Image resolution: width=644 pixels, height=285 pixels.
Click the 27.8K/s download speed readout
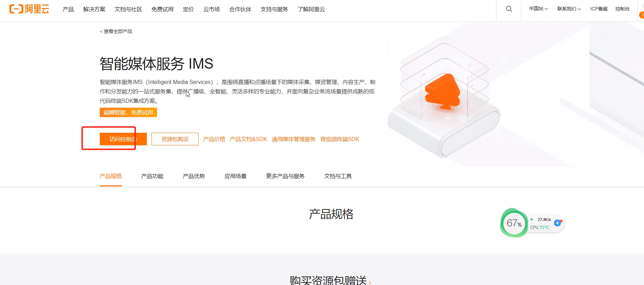pyautogui.click(x=544, y=219)
